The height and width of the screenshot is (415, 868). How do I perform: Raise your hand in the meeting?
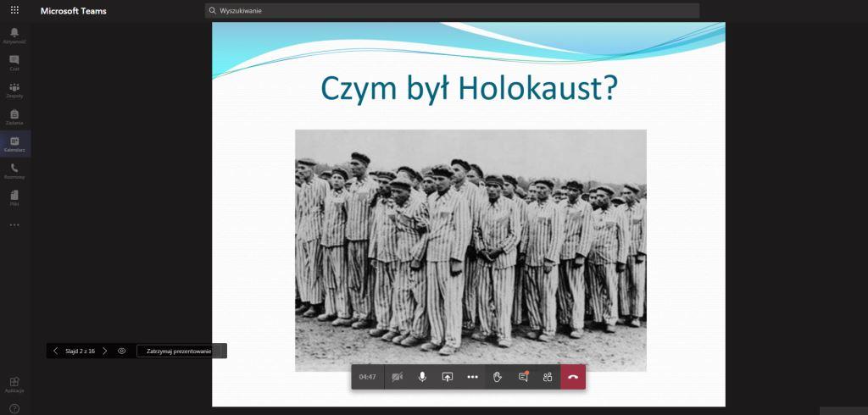498,377
